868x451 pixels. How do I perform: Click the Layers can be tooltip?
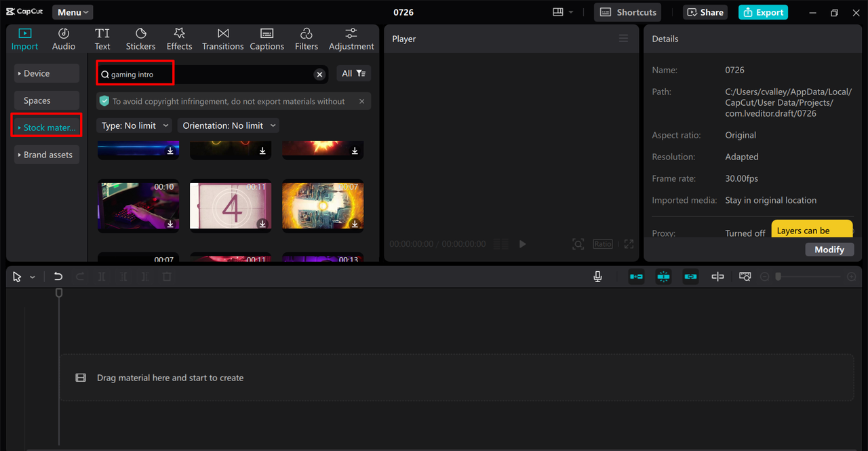[x=812, y=229]
